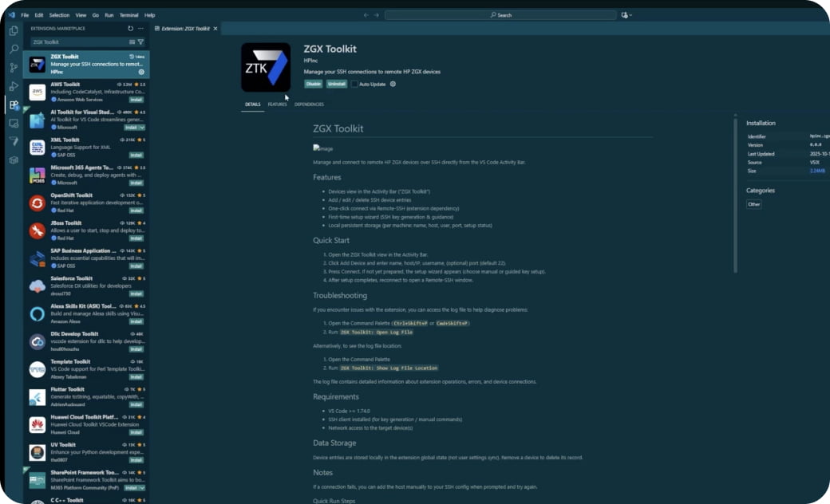Toggle the Auto Update checkbox
830x504 pixels.
[x=354, y=84]
